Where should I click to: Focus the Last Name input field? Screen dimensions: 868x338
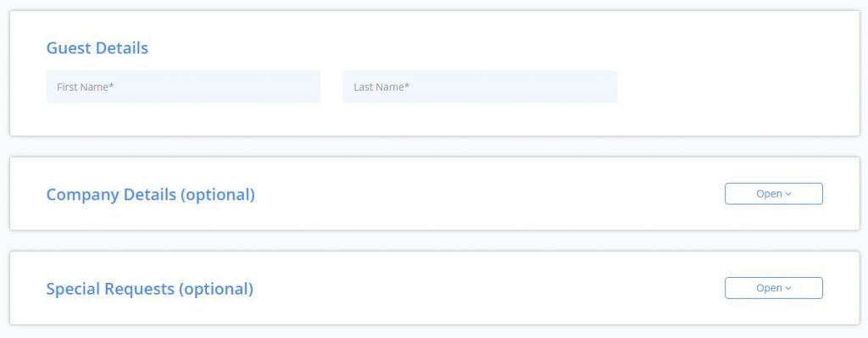pyautogui.click(x=480, y=87)
